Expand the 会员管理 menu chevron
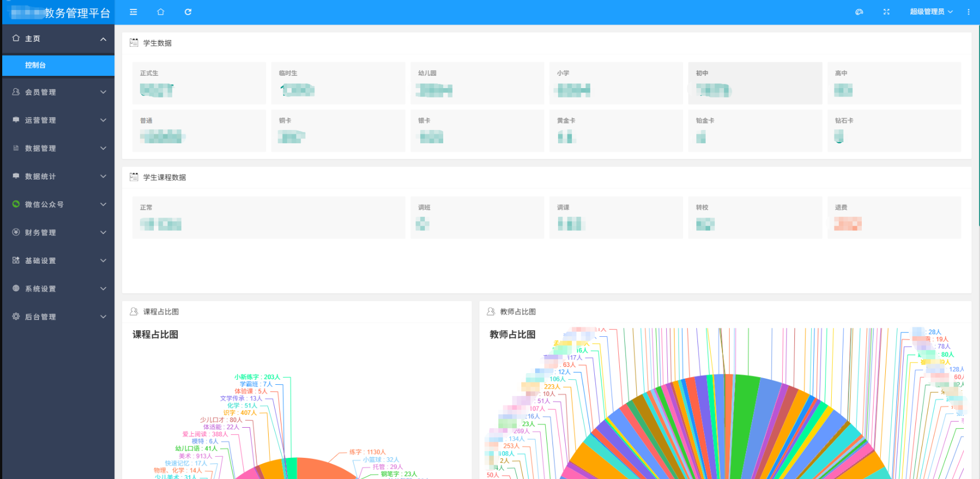 point(103,92)
